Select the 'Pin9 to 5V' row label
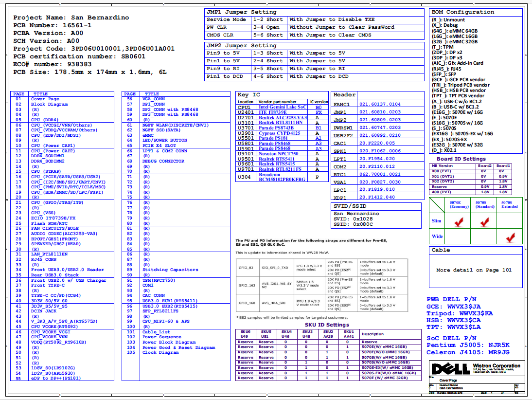 (x=223, y=53)
